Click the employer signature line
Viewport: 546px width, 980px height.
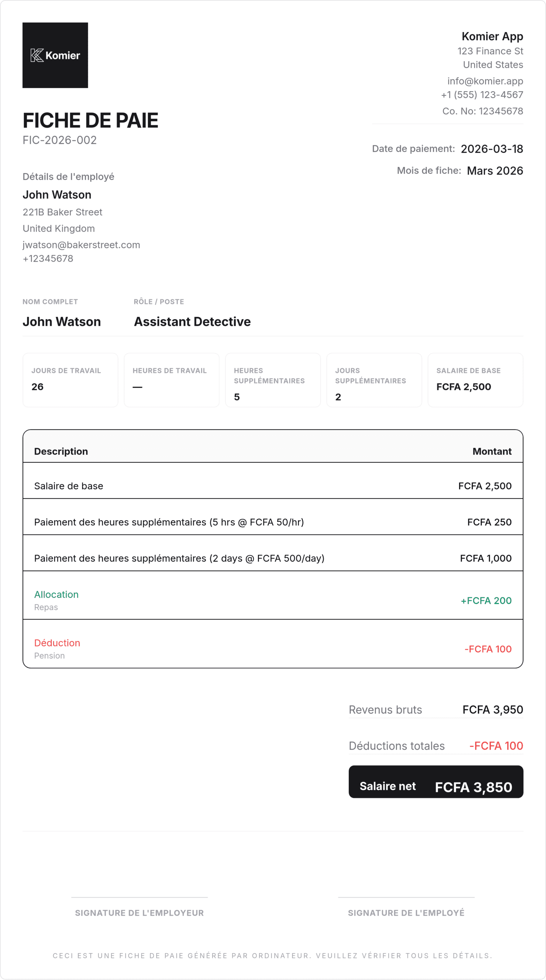click(139, 897)
